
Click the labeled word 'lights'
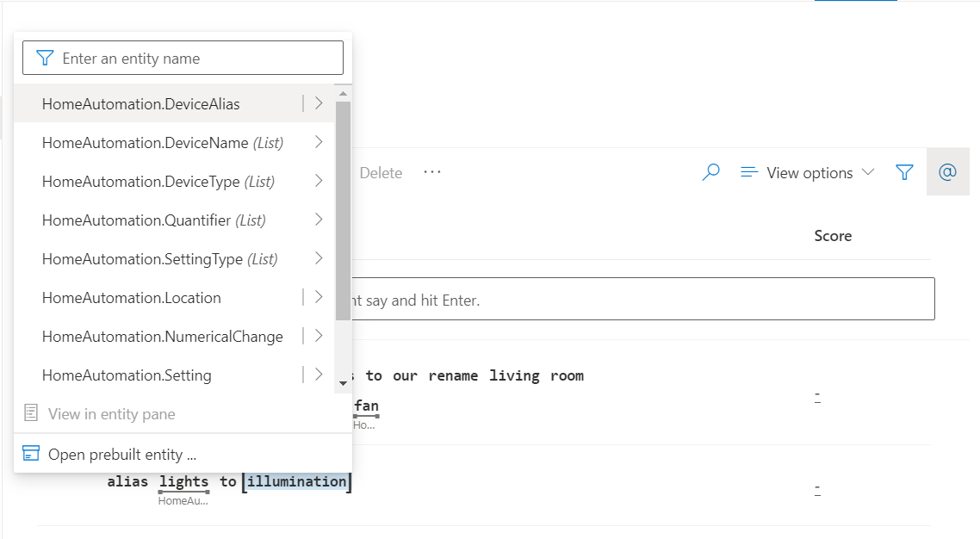coord(183,482)
